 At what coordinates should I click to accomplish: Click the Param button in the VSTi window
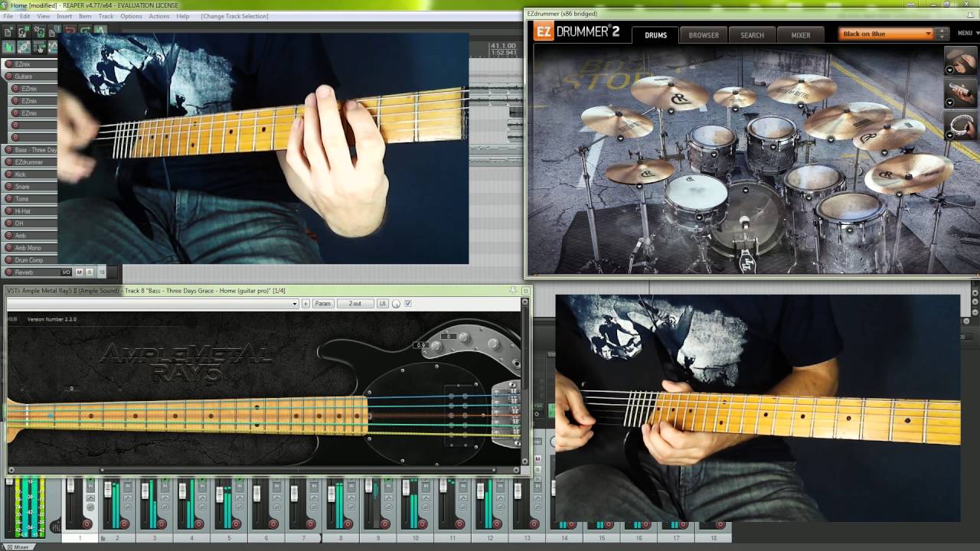pyautogui.click(x=323, y=304)
